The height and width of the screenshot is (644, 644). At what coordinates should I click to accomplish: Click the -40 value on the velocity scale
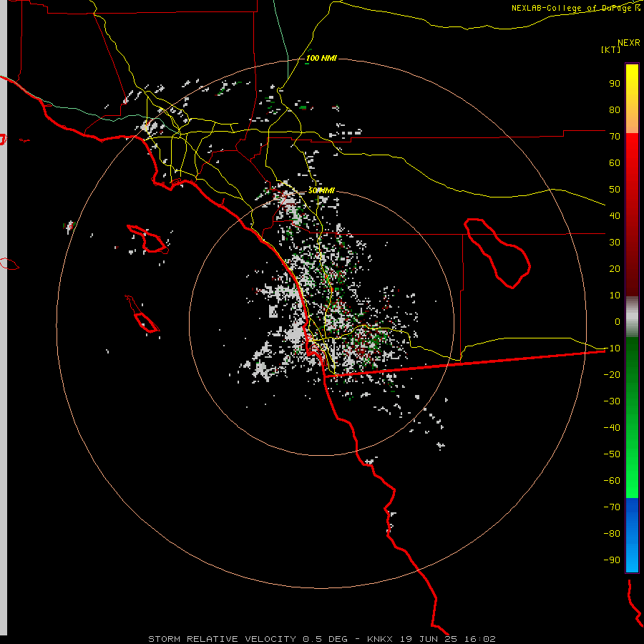[612, 428]
